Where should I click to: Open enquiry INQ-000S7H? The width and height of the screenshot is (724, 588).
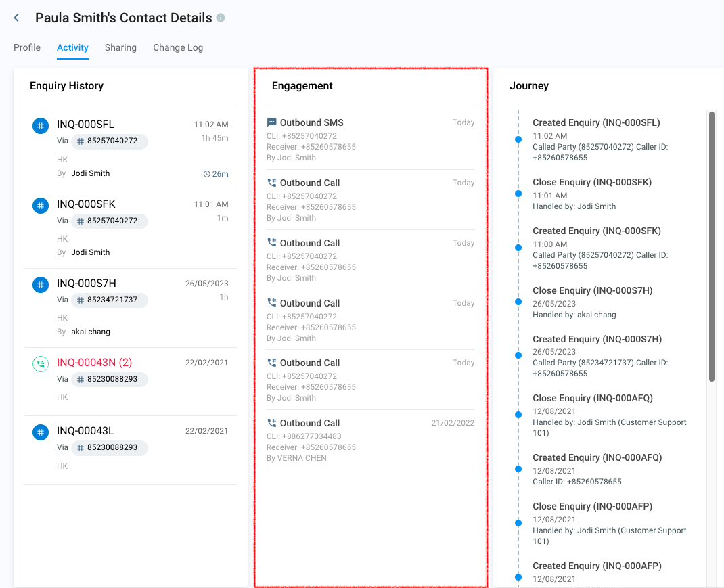pos(87,283)
